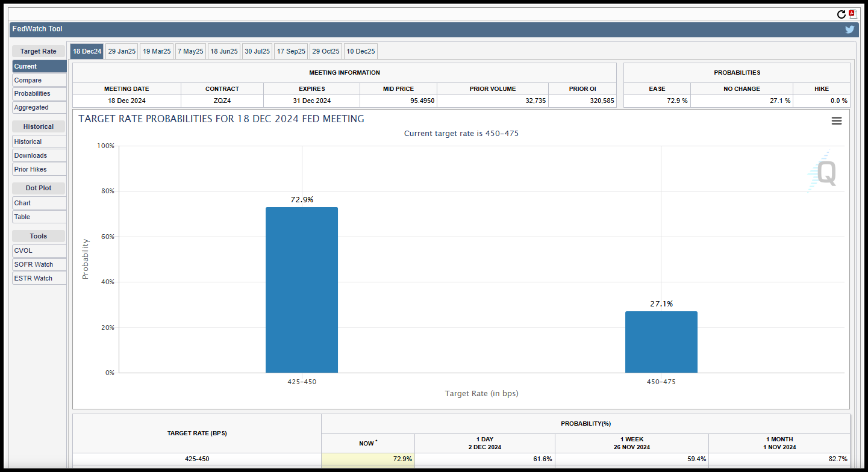
Task: Select the 17 Sep25 meeting tab
Action: (292, 51)
